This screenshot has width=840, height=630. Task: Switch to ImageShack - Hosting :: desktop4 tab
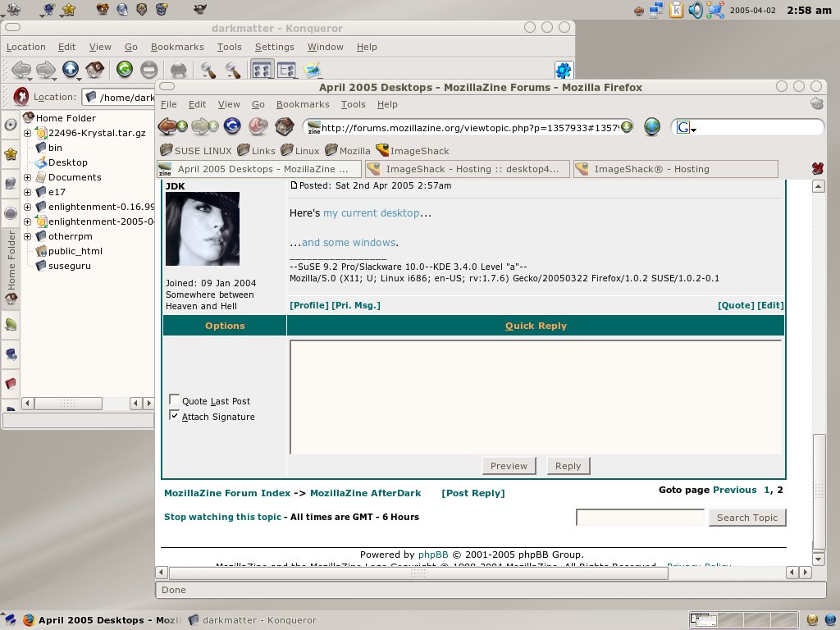point(466,169)
